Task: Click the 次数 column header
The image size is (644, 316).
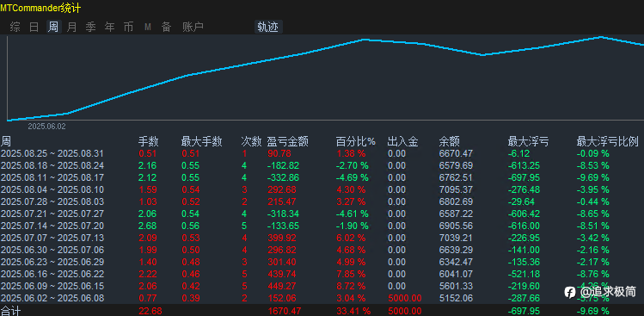Action: [251, 142]
